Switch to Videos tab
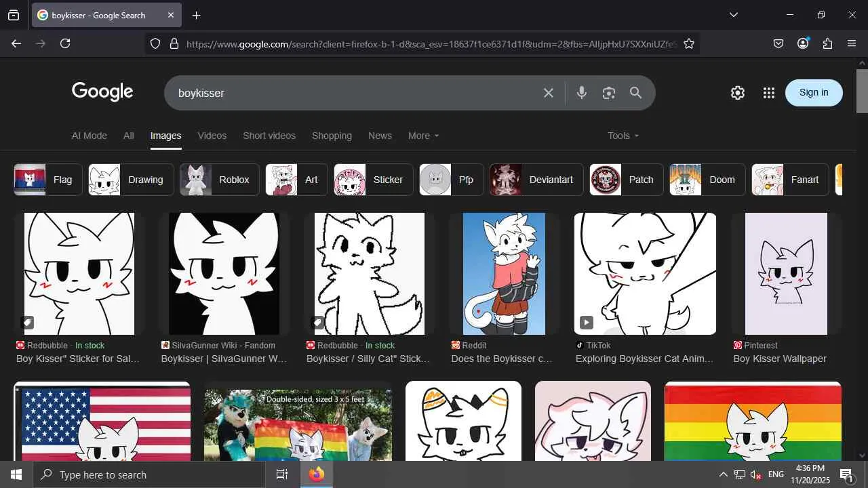 pos(212,136)
